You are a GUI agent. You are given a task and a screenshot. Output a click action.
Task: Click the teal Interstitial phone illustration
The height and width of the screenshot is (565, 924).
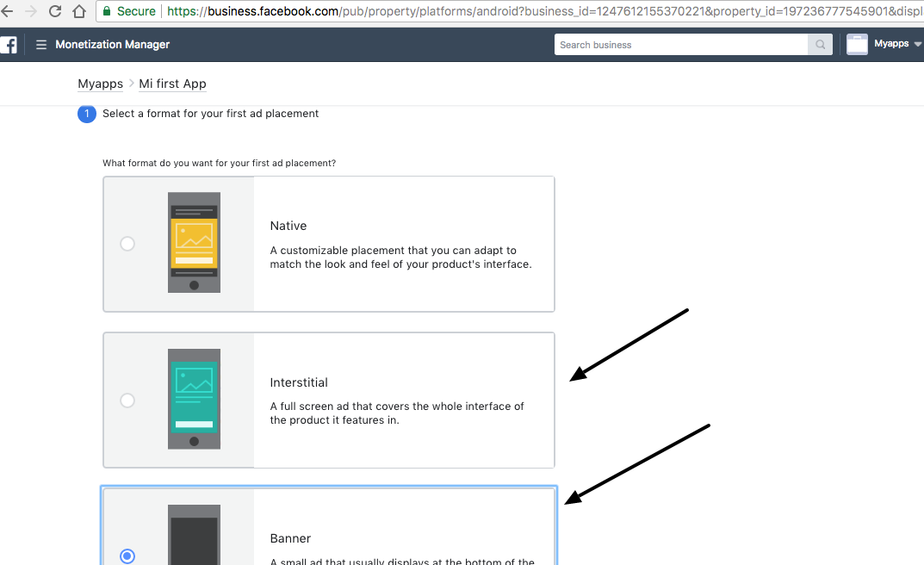(x=194, y=399)
